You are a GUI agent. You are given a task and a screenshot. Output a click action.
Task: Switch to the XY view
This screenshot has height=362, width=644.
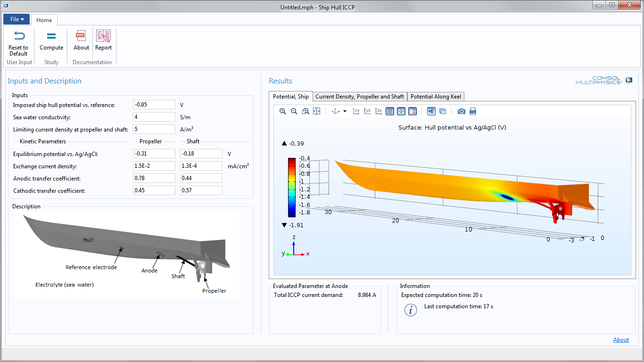tap(356, 111)
